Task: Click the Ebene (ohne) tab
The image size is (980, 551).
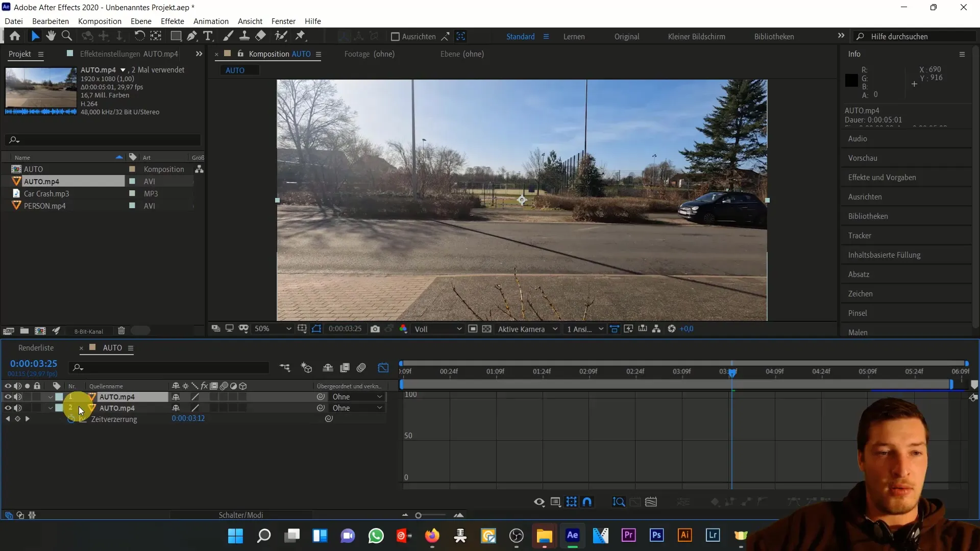Action: 462,54
